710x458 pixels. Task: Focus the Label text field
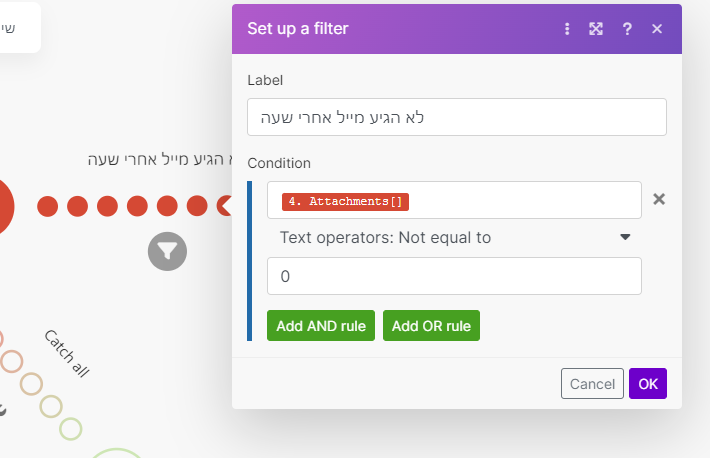click(x=456, y=117)
